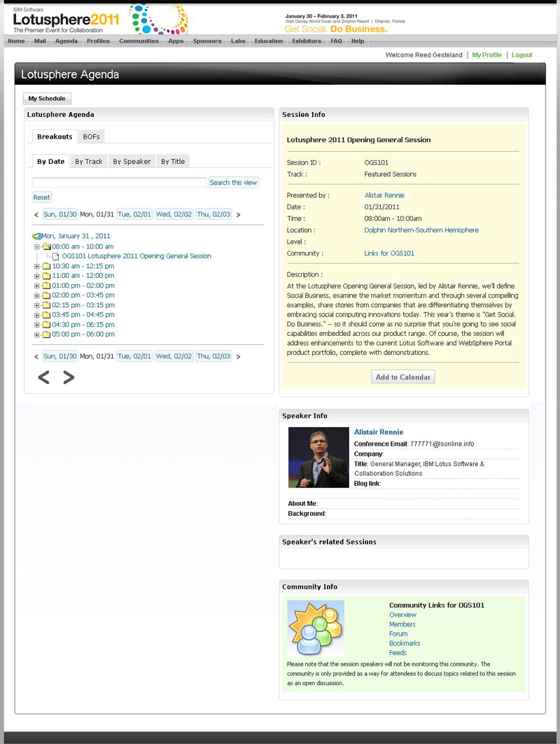Open the Communities menu item
This screenshot has height=744, width=560.
click(x=139, y=41)
